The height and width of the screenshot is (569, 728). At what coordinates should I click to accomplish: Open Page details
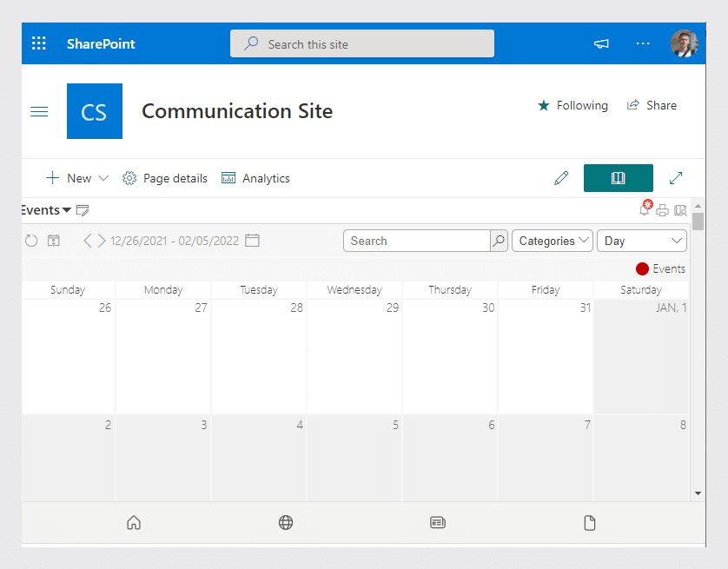tap(165, 178)
